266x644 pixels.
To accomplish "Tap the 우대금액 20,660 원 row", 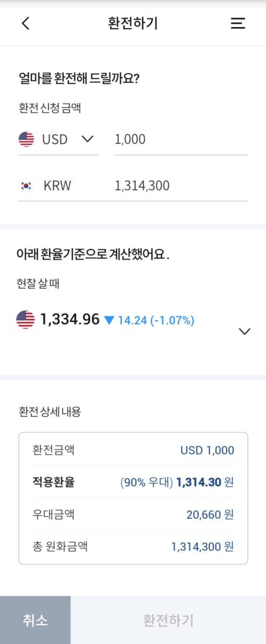I will 133,514.
